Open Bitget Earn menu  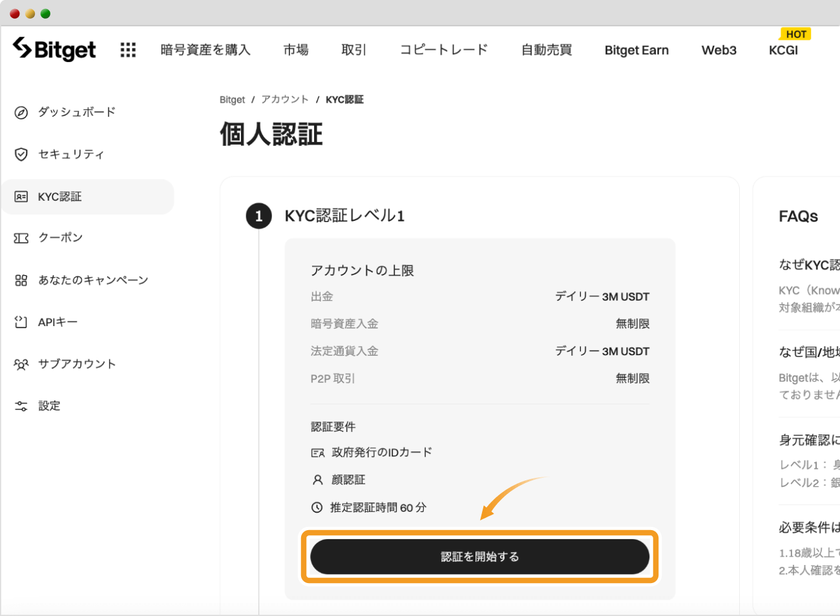point(636,50)
